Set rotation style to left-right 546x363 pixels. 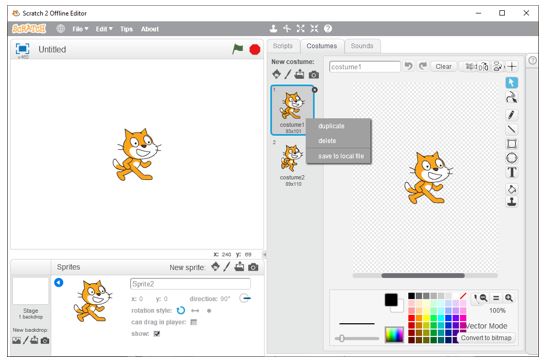click(x=195, y=310)
